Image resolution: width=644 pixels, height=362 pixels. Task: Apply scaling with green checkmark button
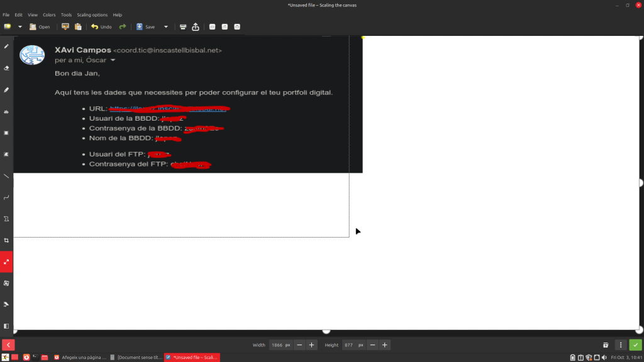tap(636, 345)
